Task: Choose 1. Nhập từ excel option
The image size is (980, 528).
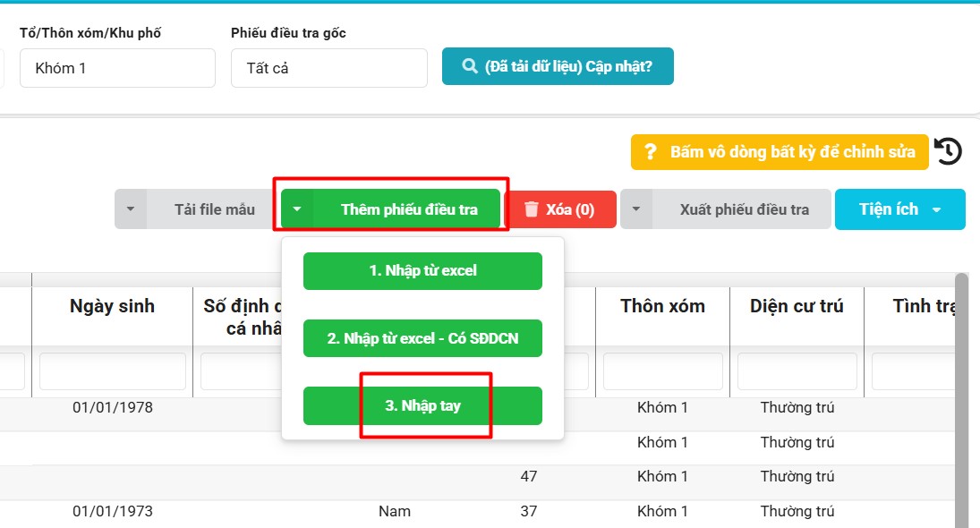Action: (422, 271)
